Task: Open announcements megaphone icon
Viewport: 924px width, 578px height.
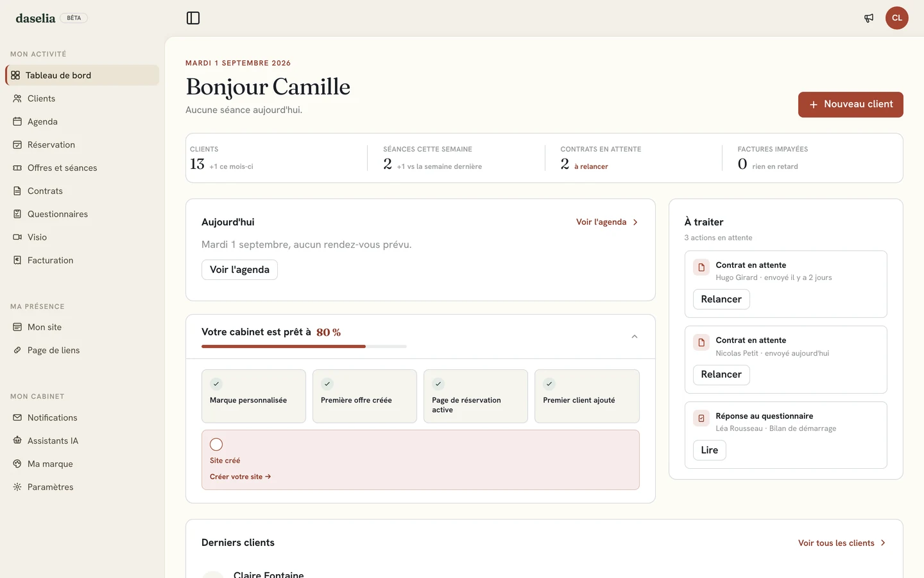Action: coord(869,18)
